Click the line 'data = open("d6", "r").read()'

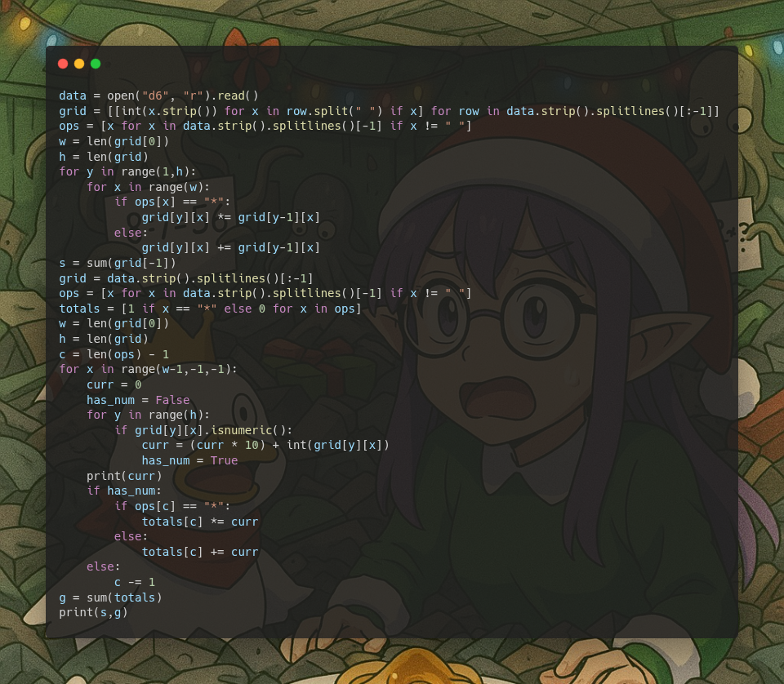158,95
